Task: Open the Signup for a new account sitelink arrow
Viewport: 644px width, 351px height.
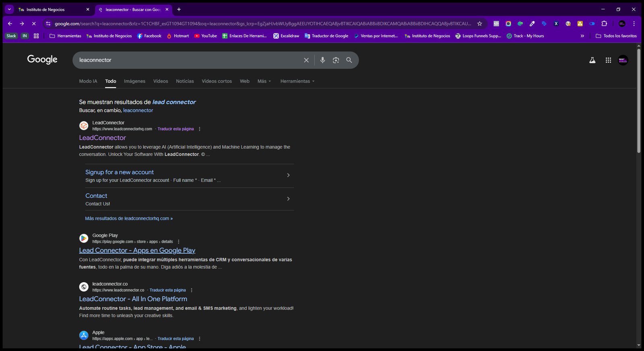Action: coord(288,175)
